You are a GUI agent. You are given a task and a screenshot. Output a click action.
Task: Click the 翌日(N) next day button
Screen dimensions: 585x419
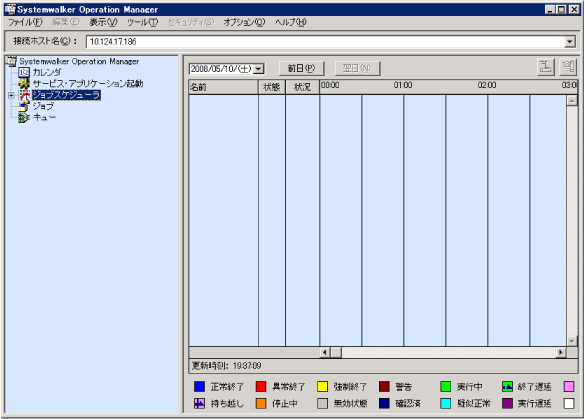click(357, 68)
